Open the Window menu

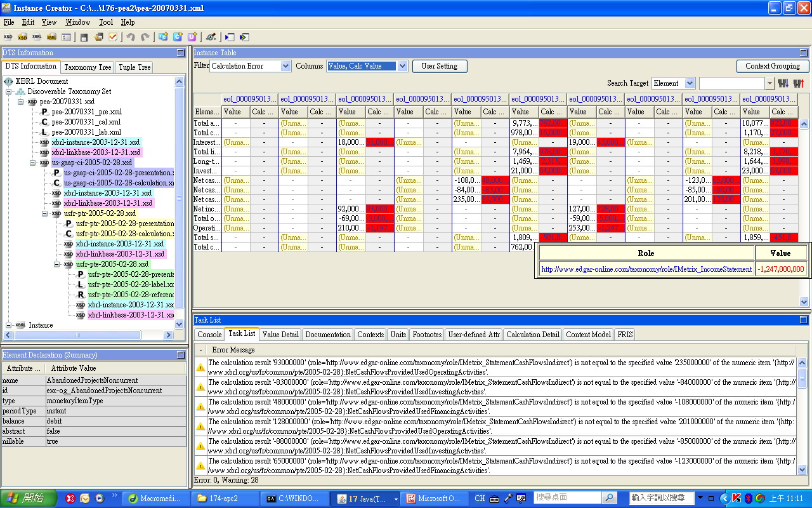pyautogui.click(x=78, y=22)
